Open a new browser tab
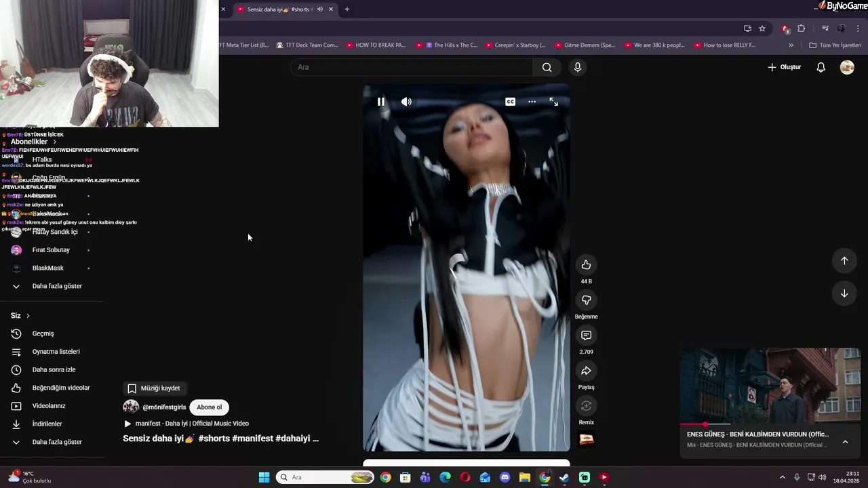Screen dimensions: 868x488 click(x=347, y=9)
